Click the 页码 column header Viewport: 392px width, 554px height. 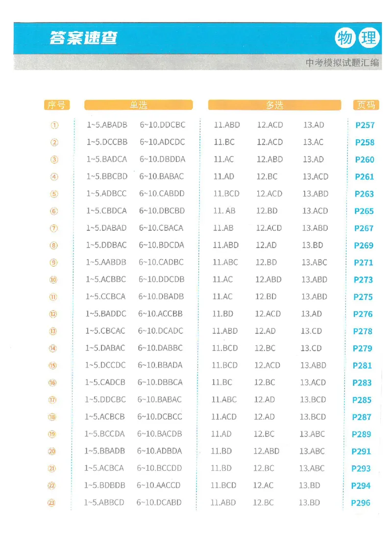[x=366, y=105]
